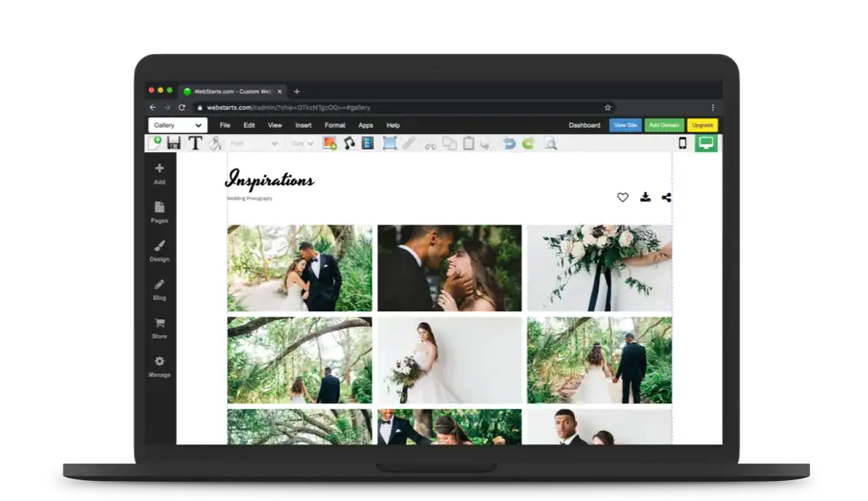Open the Design brush panel
Image resolution: width=868 pixels, height=501 pixels.
tap(159, 250)
